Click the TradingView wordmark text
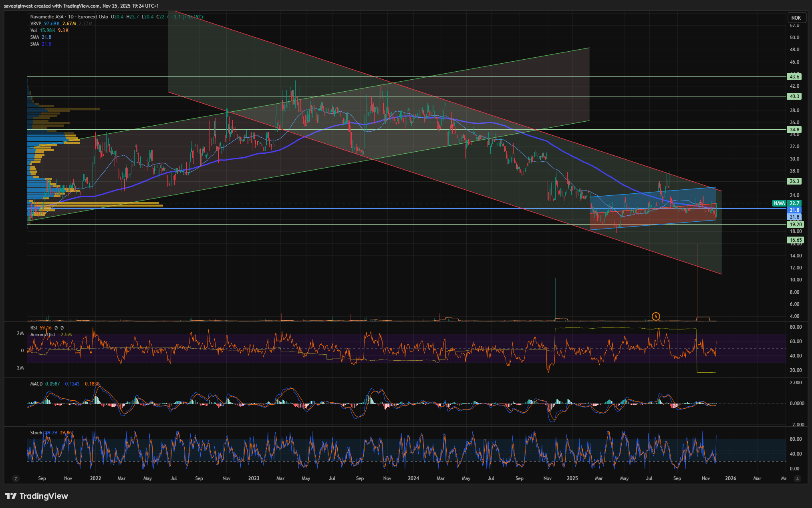812x508 pixels. [44, 496]
